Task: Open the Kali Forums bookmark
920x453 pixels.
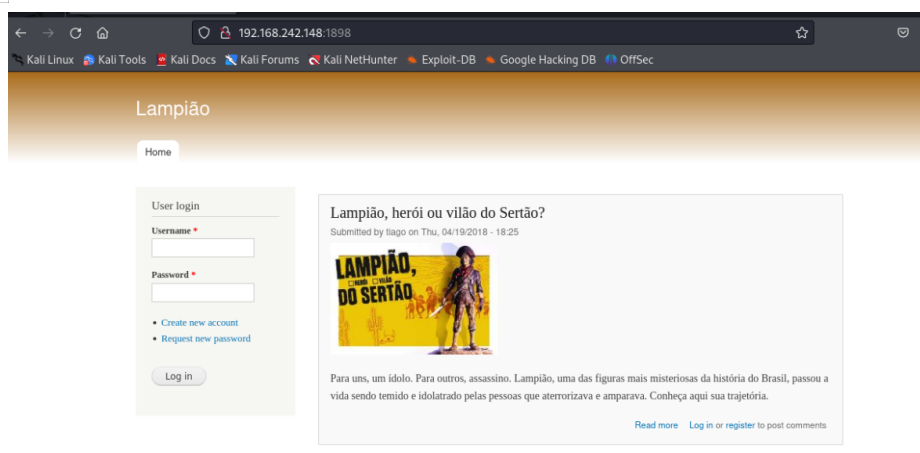Action: click(x=262, y=60)
